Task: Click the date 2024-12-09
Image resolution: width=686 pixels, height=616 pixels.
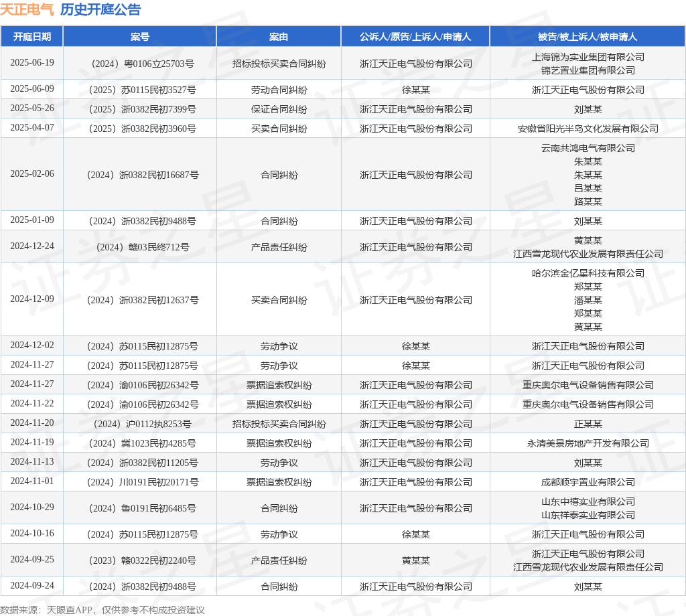Action: pyautogui.click(x=32, y=299)
